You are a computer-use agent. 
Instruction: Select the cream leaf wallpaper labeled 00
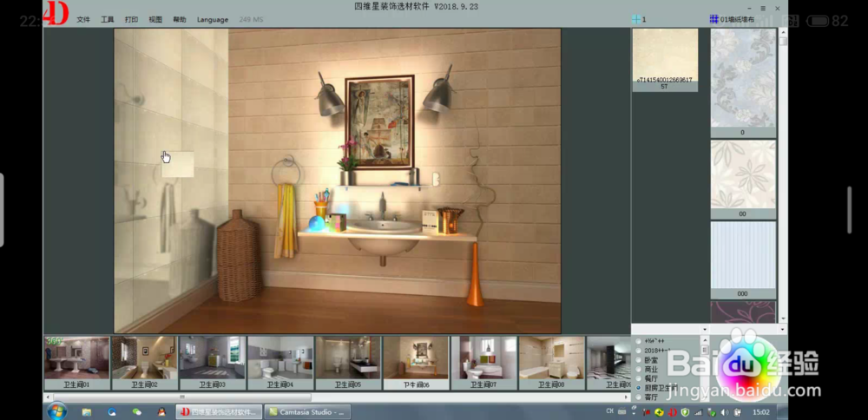tap(743, 179)
